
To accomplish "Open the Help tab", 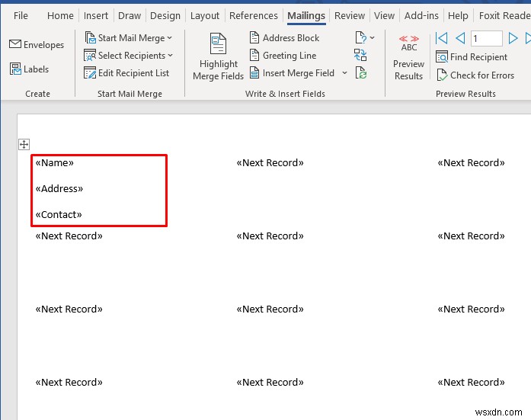I will [x=458, y=15].
